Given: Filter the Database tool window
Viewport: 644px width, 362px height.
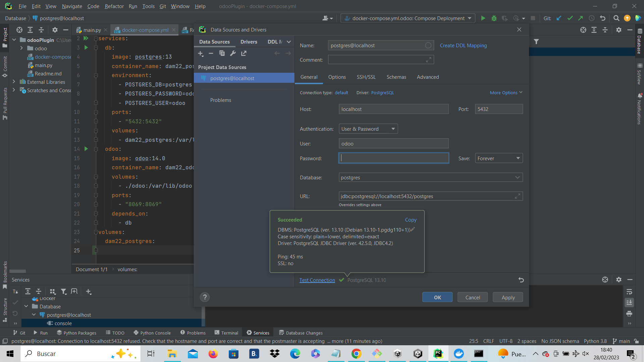Looking at the screenshot, I should [536, 42].
